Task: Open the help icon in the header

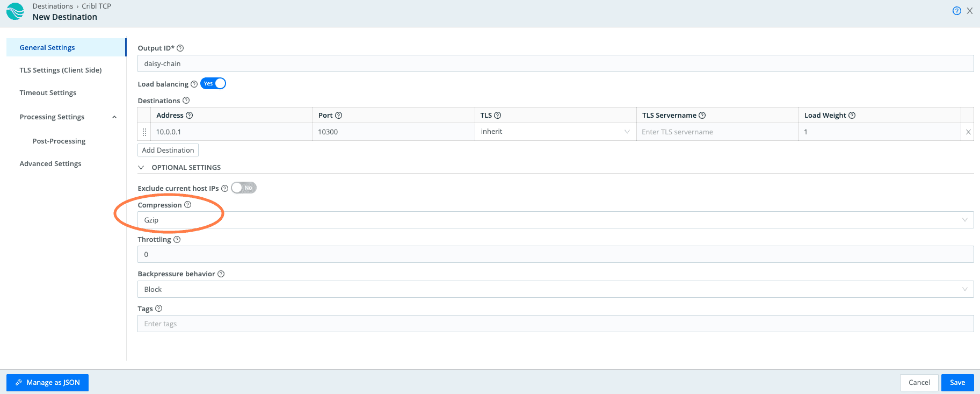Action: tap(956, 11)
